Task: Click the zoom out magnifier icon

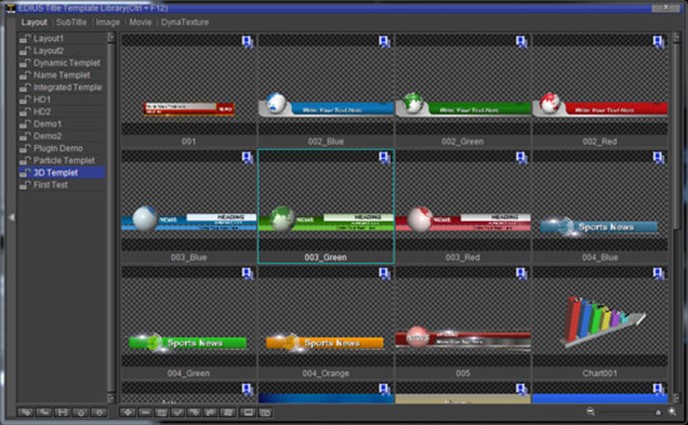Action: tap(591, 411)
